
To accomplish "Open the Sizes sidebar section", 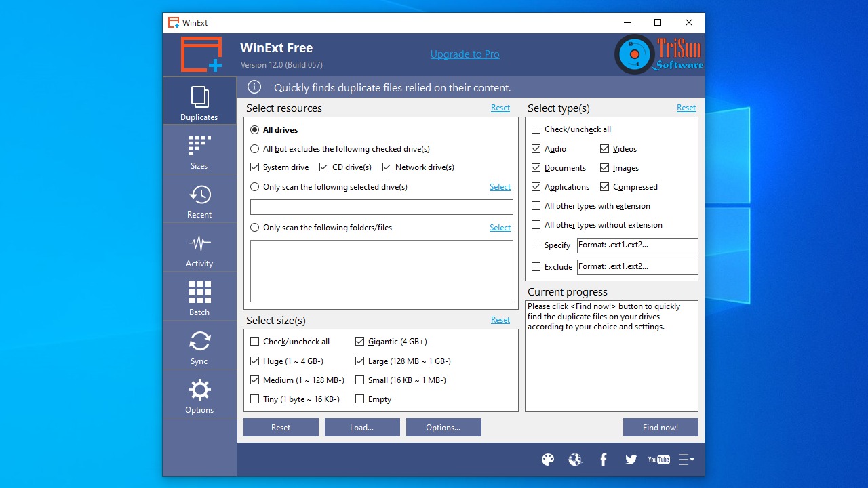I will click(x=199, y=150).
